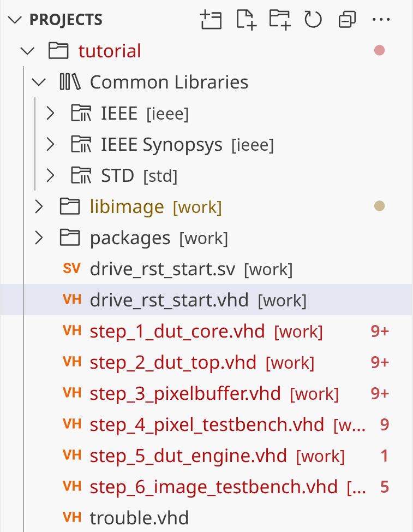Expand the STD library node
Image resolution: width=413 pixels, height=532 pixels.
click(50, 176)
